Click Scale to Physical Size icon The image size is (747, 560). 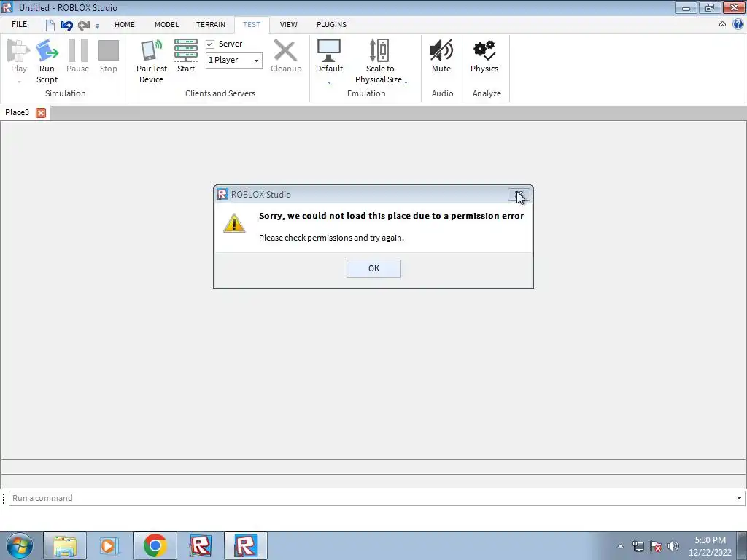[x=379, y=50]
